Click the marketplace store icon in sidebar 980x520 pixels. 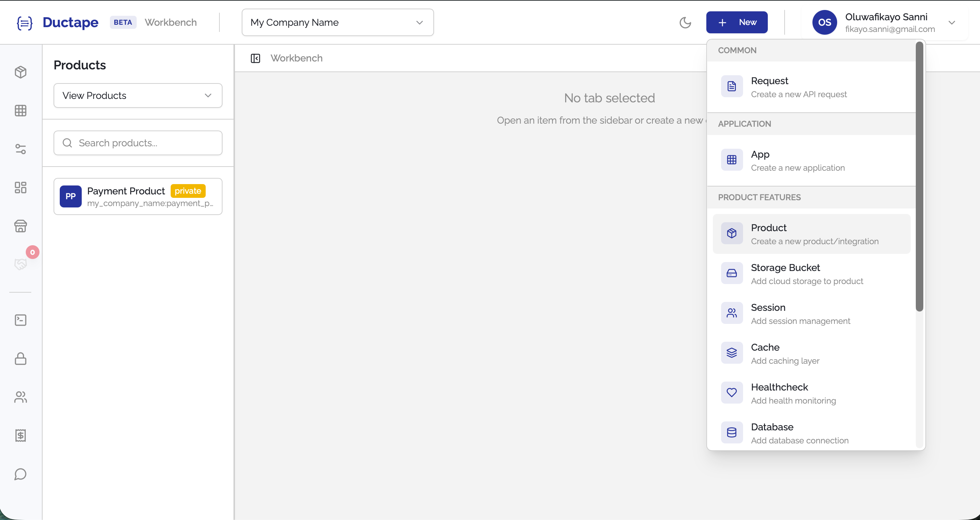click(21, 226)
